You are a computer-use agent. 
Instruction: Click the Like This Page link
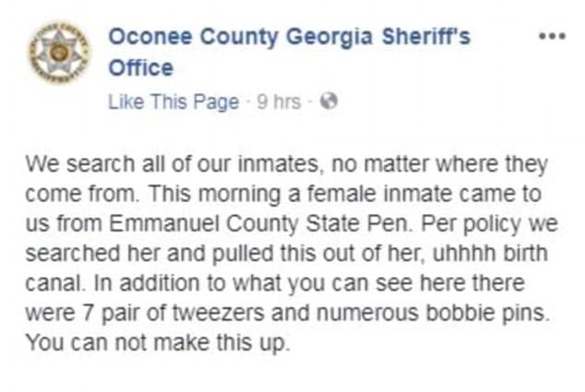pyautogui.click(x=173, y=101)
